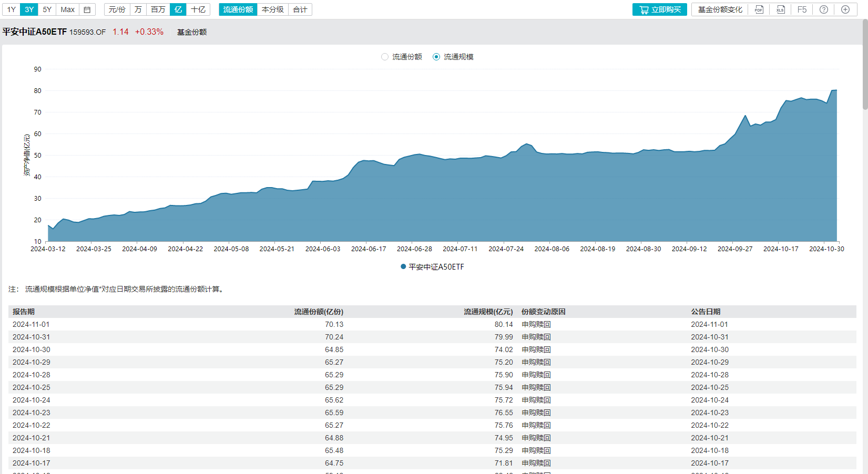Click the 基金份额变化 button
Image resolution: width=868 pixels, height=474 pixels.
click(720, 9)
